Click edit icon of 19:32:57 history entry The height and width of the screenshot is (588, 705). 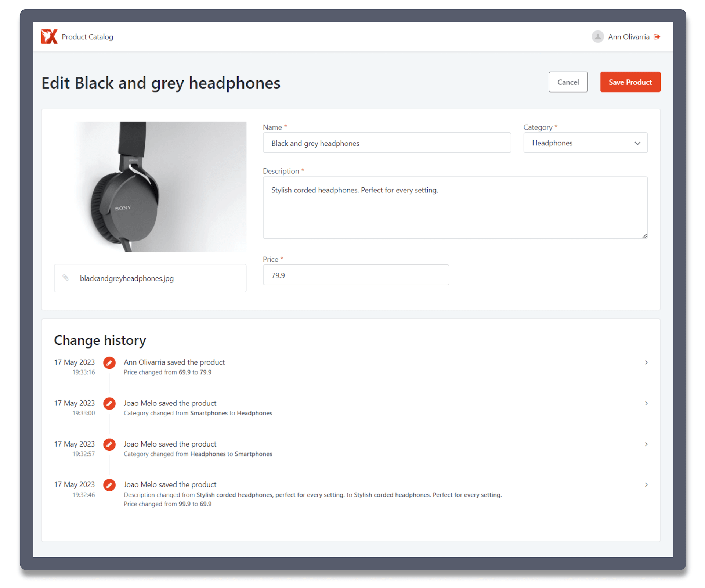point(109,444)
